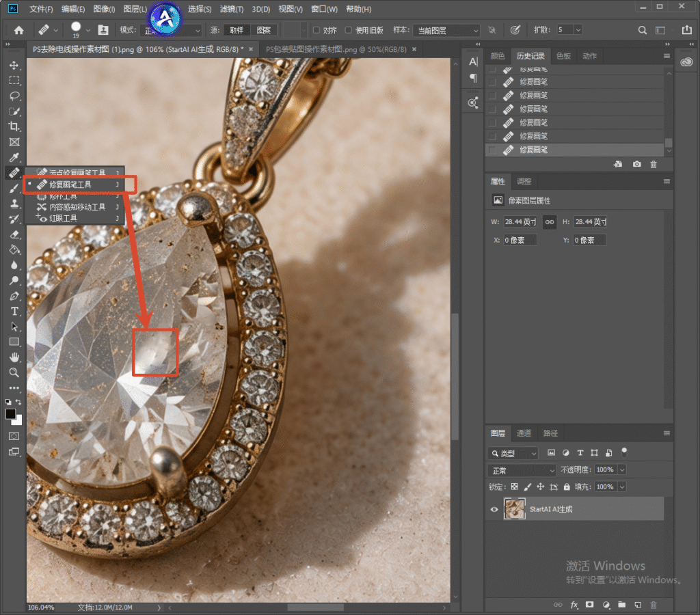Choose the Lasso tool

point(14,96)
